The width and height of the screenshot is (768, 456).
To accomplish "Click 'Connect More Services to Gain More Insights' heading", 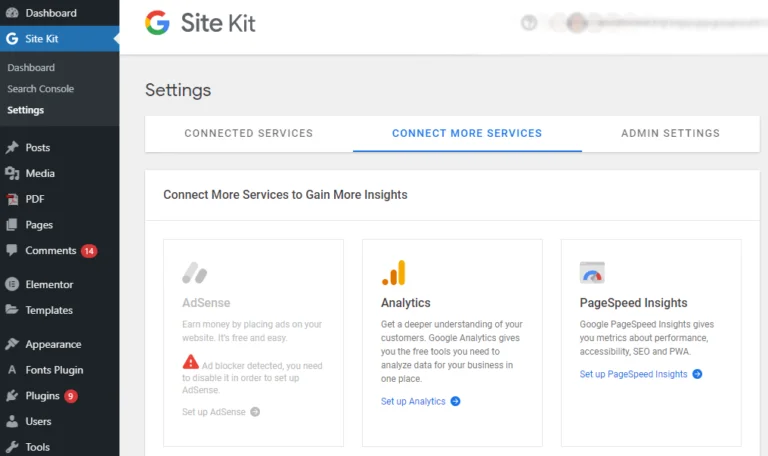I will (285, 195).
